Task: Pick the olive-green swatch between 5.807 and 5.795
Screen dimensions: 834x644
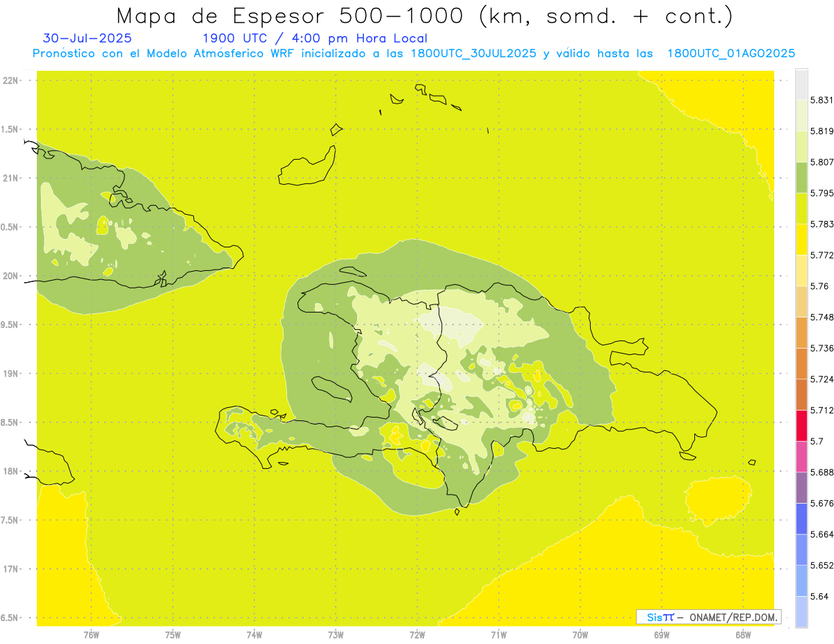Action: coord(801,177)
